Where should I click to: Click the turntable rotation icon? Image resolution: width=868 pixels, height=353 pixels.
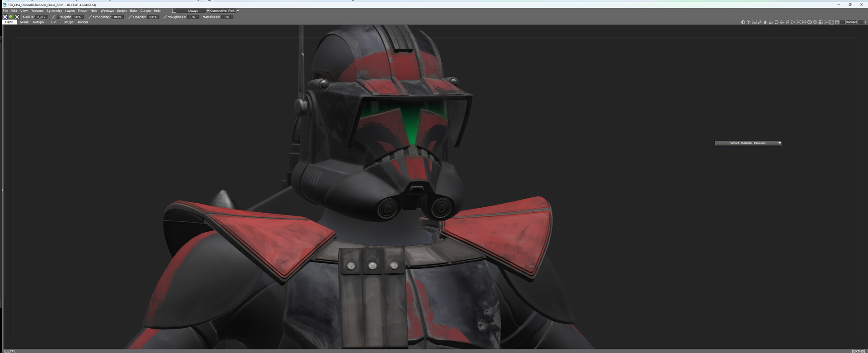coord(771,22)
